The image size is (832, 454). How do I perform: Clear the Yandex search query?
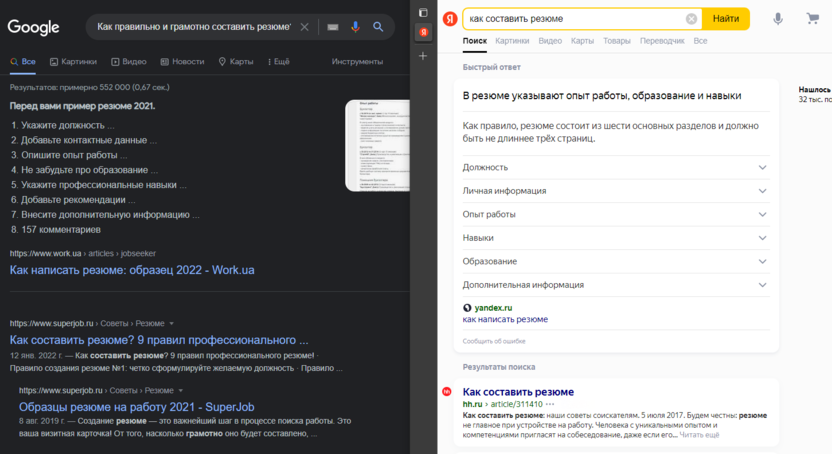(x=691, y=19)
